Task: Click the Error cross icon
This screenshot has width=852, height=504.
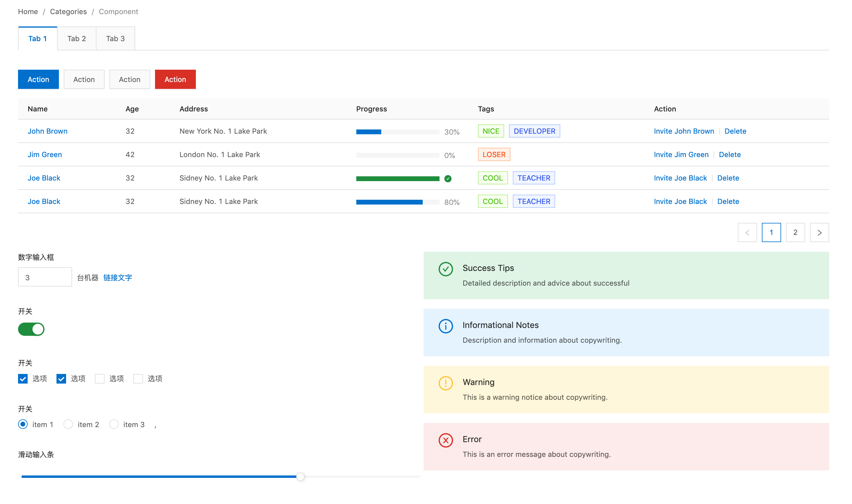Action: [445, 440]
